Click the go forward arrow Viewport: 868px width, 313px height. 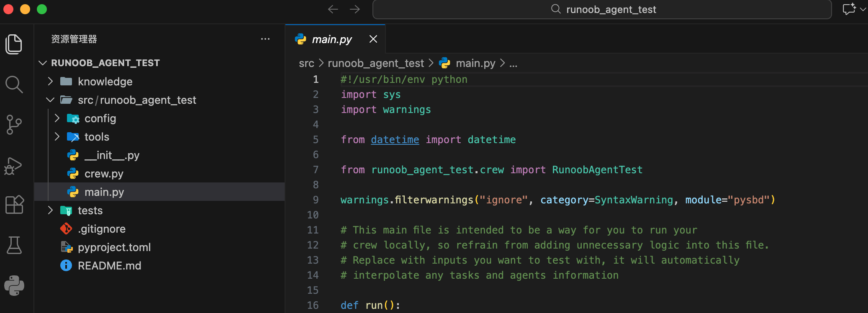click(354, 9)
